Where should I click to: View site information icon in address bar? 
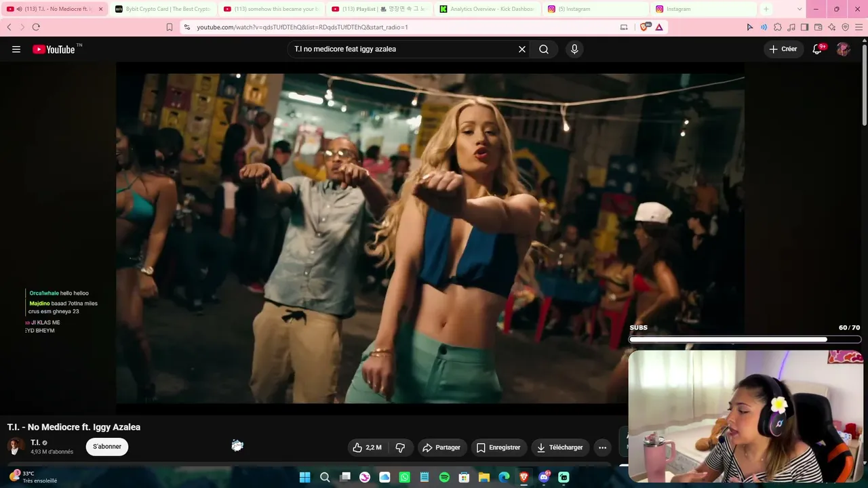tap(187, 27)
